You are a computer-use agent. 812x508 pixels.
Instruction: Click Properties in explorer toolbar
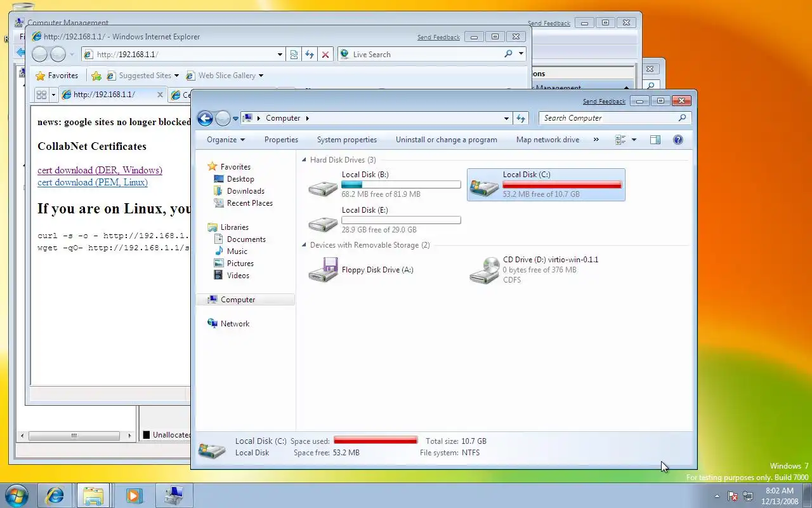pos(281,140)
